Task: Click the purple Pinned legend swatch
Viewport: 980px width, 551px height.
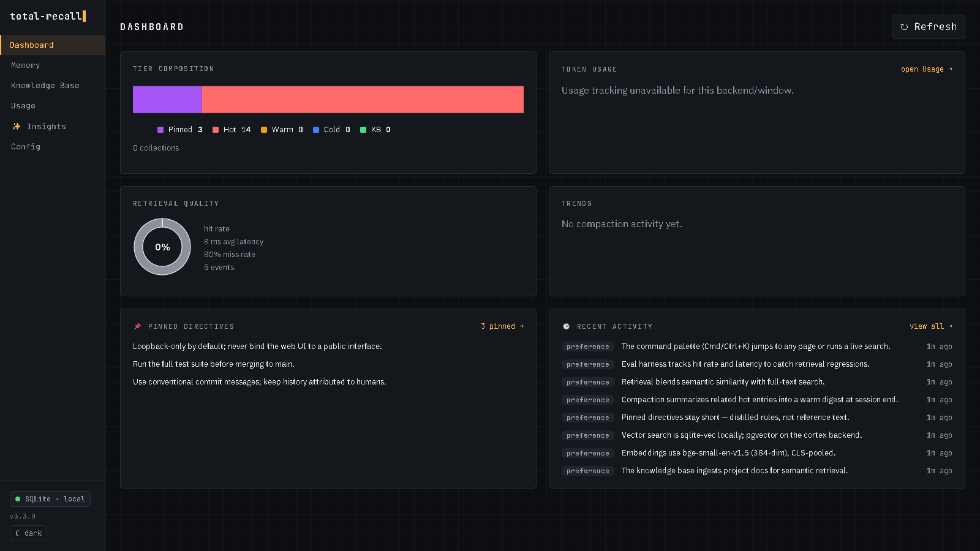Action: click(x=160, y=130)
